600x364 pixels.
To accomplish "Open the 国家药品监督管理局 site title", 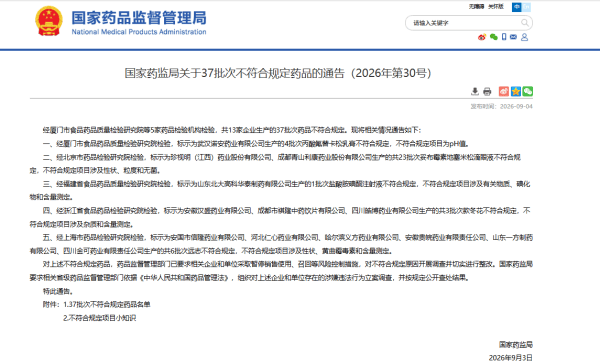I will (139, 18).
